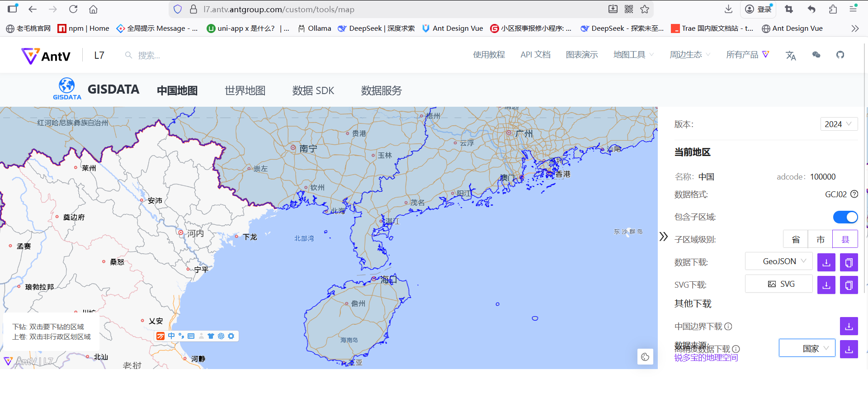Image resolution: width=868 pixels, height=398 pixels.
Task: Switch to the 中国地图 tab
Action: click(177, 90)
